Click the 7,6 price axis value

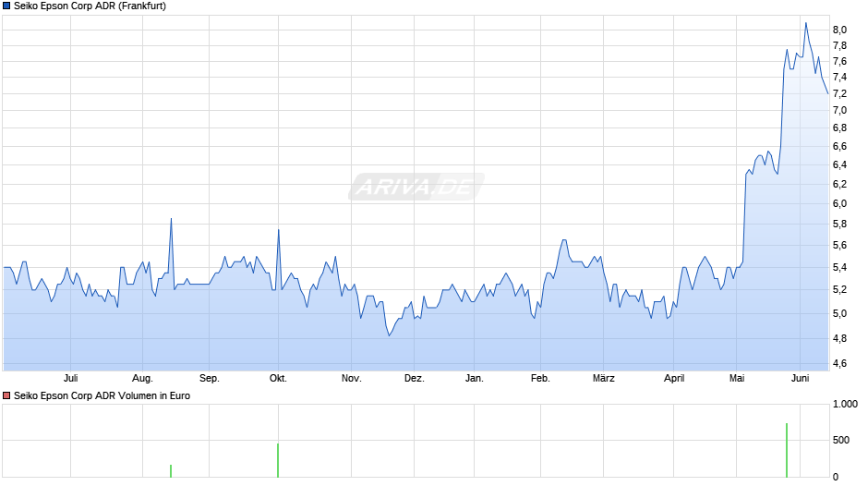(x=839, y=62)
